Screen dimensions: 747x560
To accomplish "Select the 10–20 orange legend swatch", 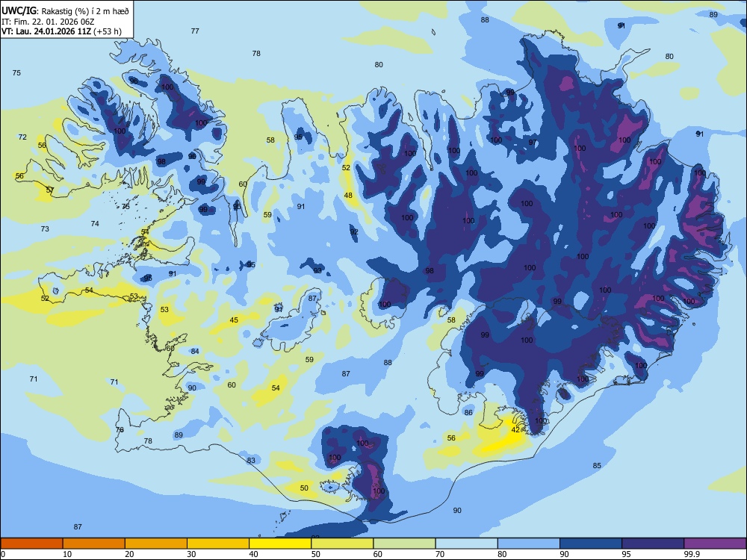I will click(94, 544).
